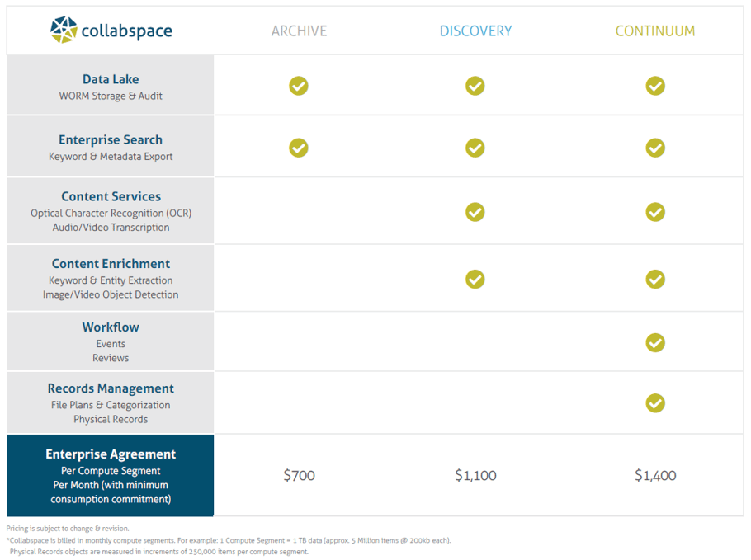Click the Content Enrichment checkmark under Continuum
Screen dimensions: 751x560
click(x=655, y=279)
